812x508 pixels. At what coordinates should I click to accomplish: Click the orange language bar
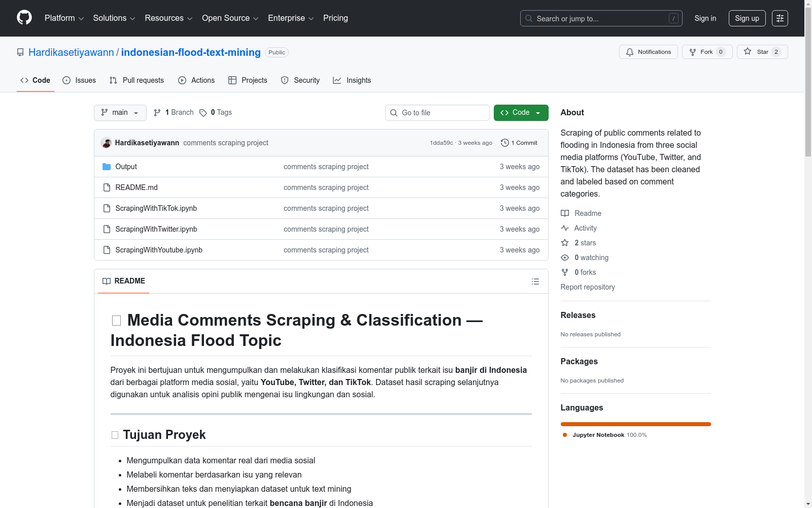[x=636, y=424]
